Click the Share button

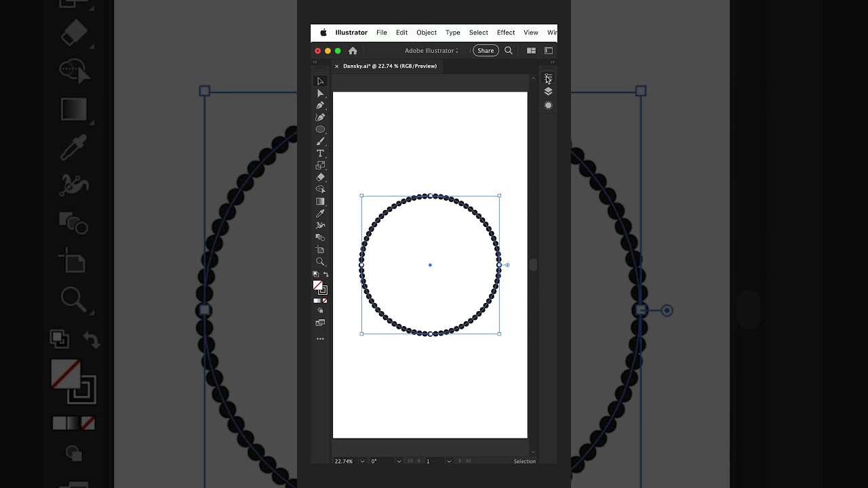[486, 51]
